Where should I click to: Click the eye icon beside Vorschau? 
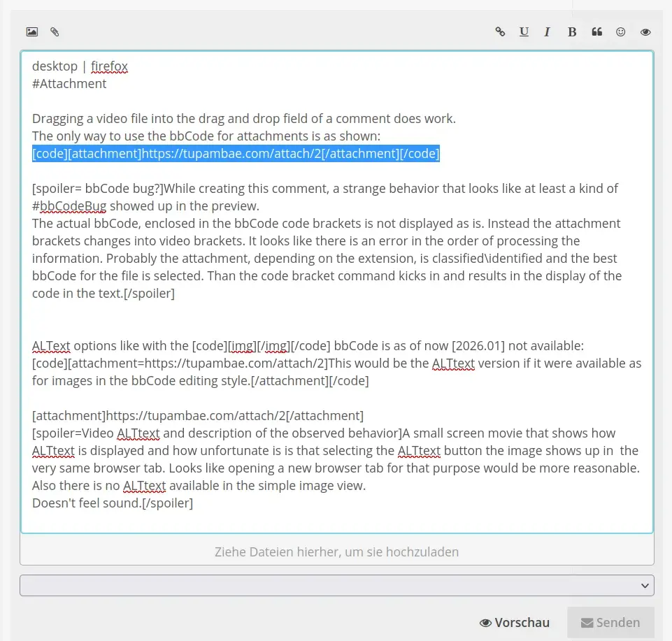tap(485, 622)
